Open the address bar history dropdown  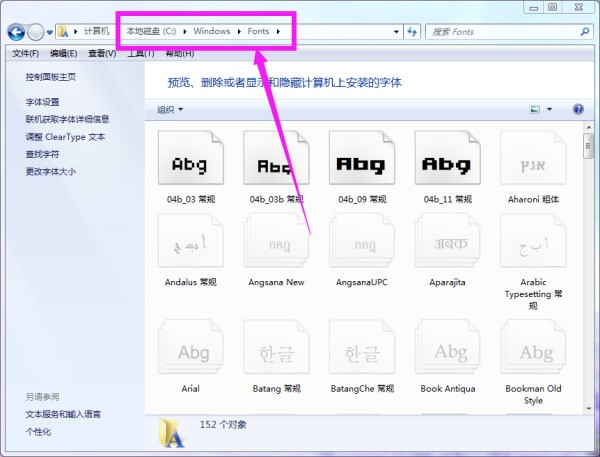coord(395,32)
